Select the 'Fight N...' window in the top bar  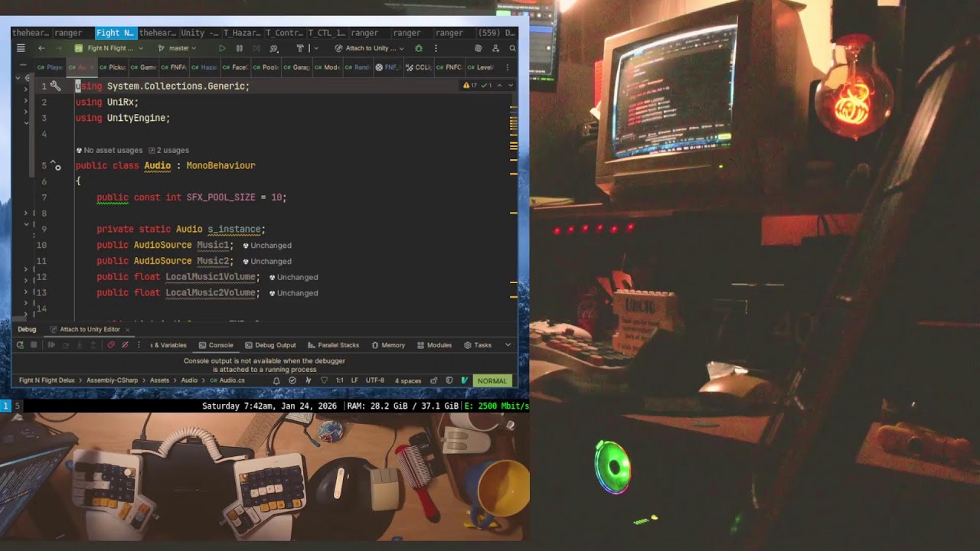(116, 33)
